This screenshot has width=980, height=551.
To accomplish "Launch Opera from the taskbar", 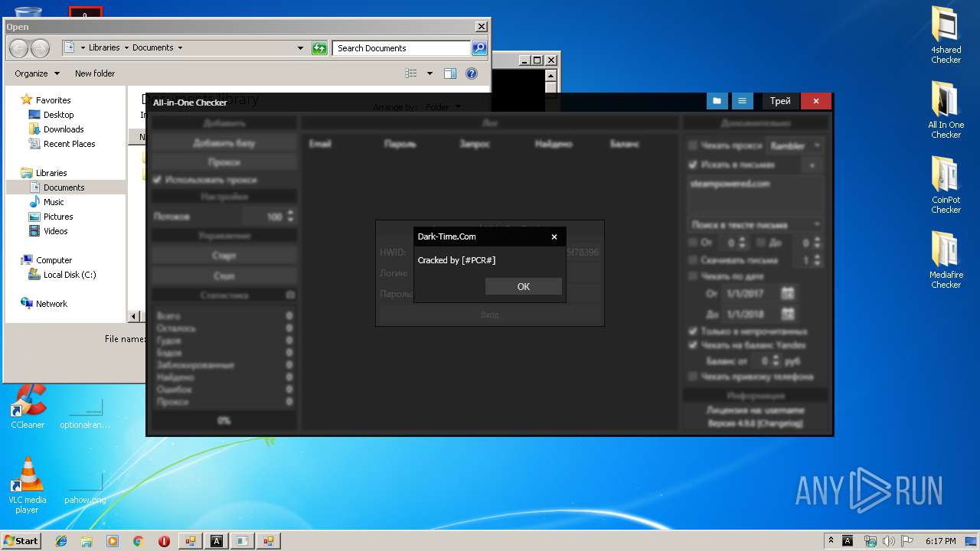I will [x=164, y=540].
